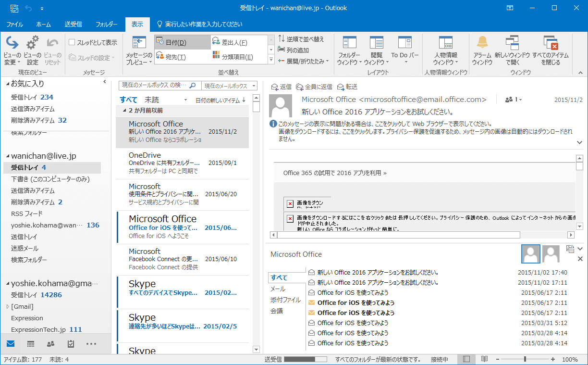Click the zoom in plus button

coord(553,359)
